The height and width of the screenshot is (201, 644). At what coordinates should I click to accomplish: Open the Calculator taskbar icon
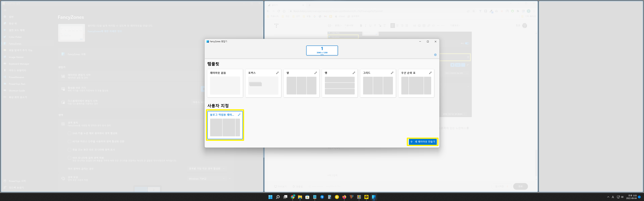(x=330, y=197)
